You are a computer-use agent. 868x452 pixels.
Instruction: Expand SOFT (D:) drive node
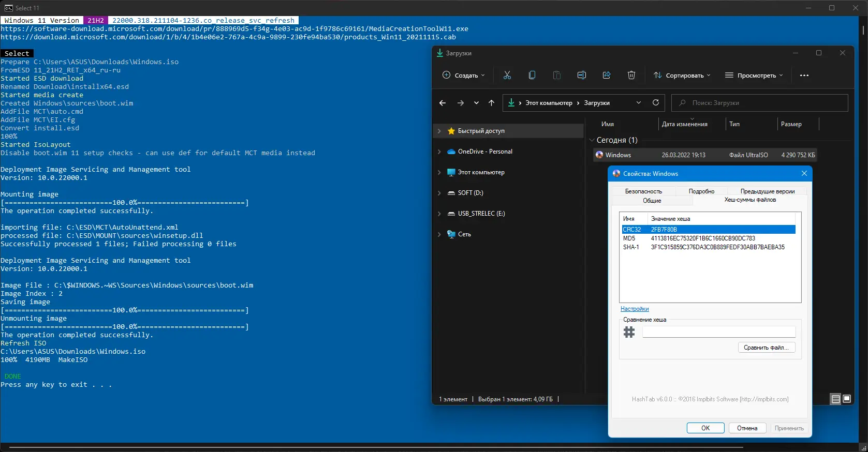[439, 193]
